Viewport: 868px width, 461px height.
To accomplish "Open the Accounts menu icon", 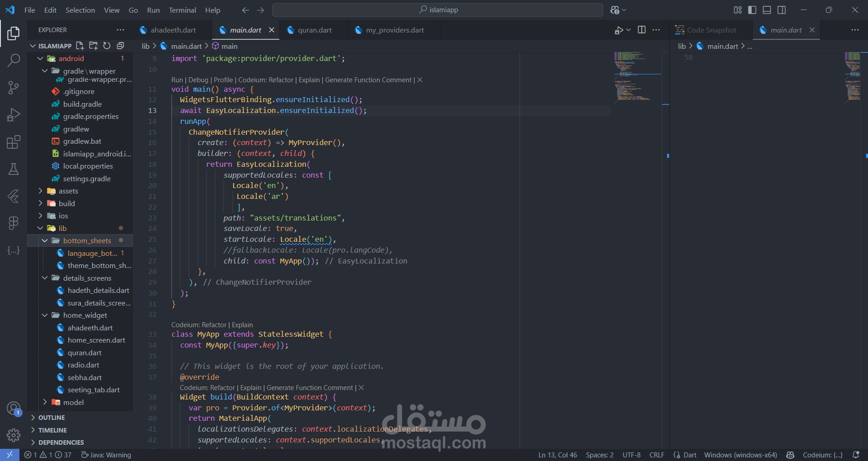I will (x=14, y=408).
